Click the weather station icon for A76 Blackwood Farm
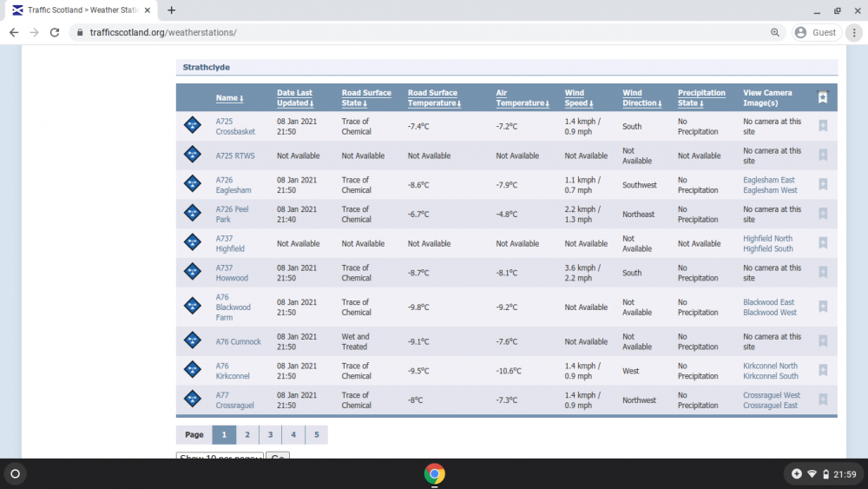Screen dimensions: 868x489 point(192,306)
